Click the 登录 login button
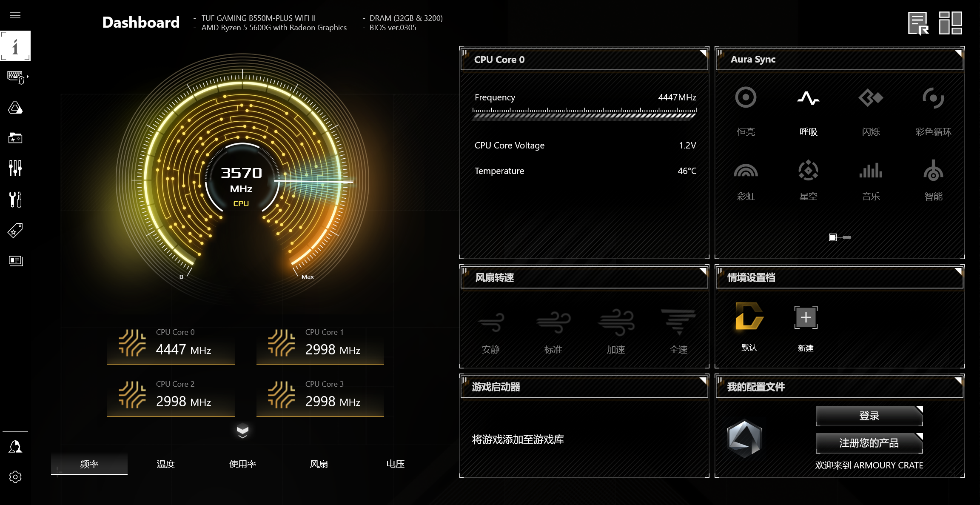This screenshot has width=980, height=505. click(869, 416)
